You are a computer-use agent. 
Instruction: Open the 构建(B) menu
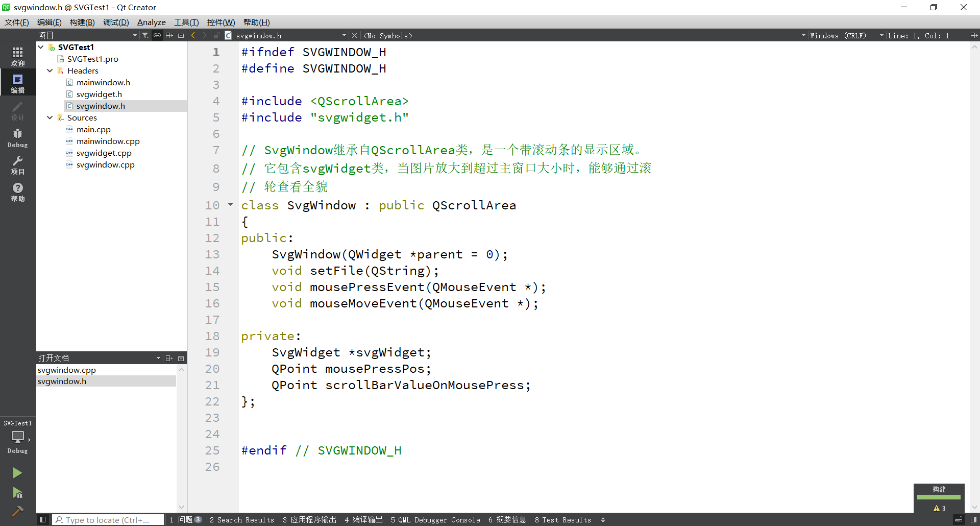(82, 22)
